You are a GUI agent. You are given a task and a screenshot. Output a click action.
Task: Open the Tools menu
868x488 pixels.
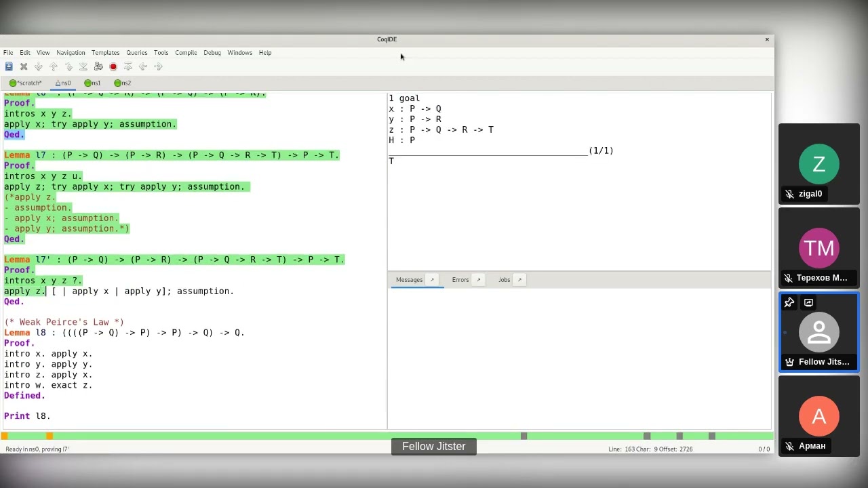click(161, 53)
